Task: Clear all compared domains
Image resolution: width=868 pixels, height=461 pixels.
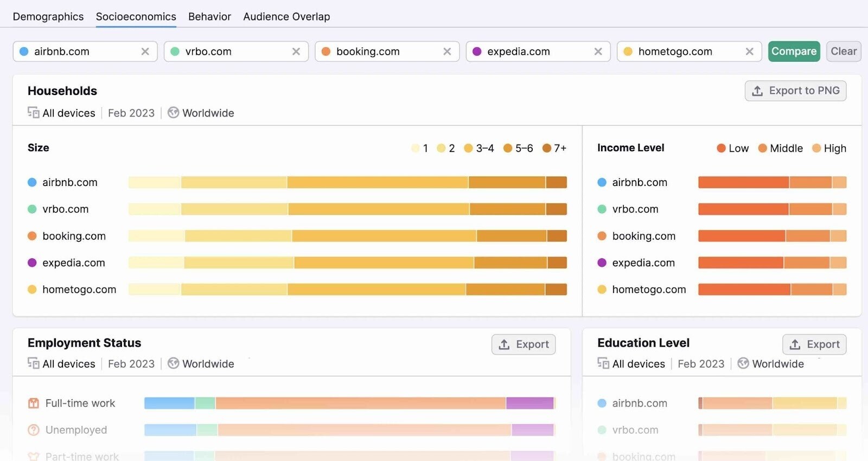Action: pos(844,52)
